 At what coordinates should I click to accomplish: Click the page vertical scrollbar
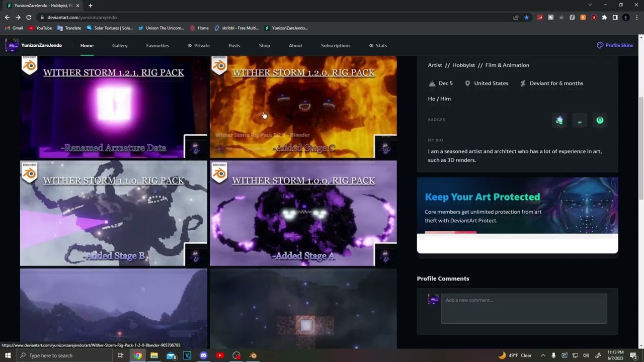[x=641, y=148]
